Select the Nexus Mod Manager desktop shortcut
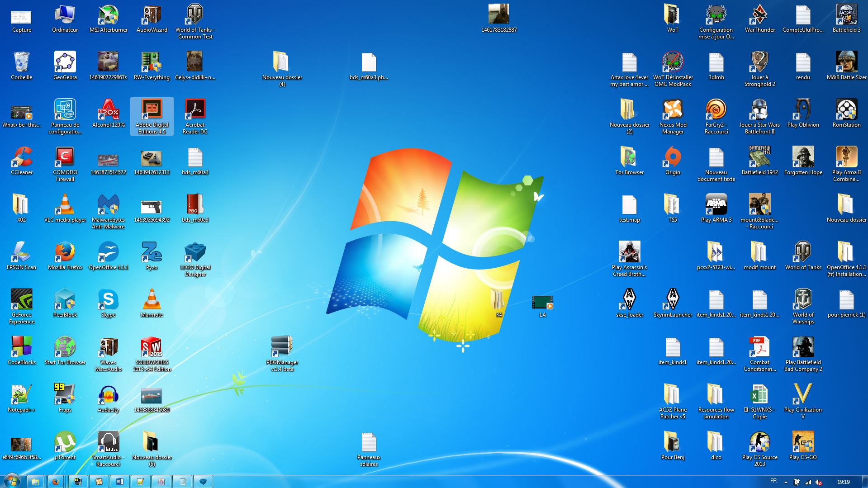 [673, 117]
